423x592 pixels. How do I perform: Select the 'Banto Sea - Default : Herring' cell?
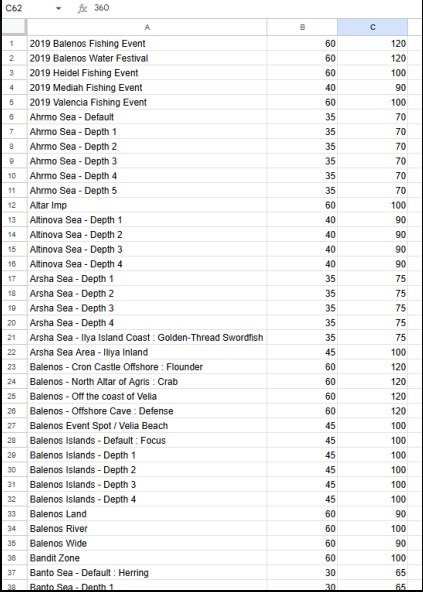[147, 573]
